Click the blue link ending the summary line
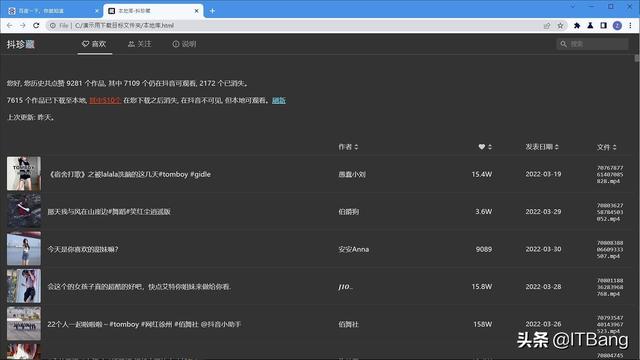This screenshot has height=360, width=640. pos(279,100)
